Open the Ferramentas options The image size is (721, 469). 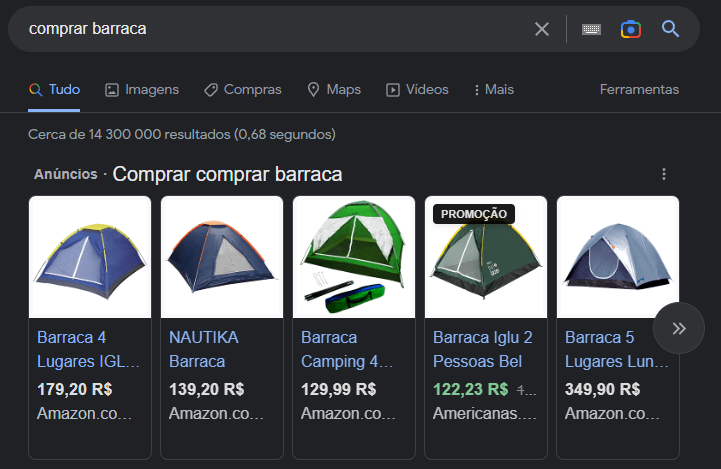click(639, 89)
